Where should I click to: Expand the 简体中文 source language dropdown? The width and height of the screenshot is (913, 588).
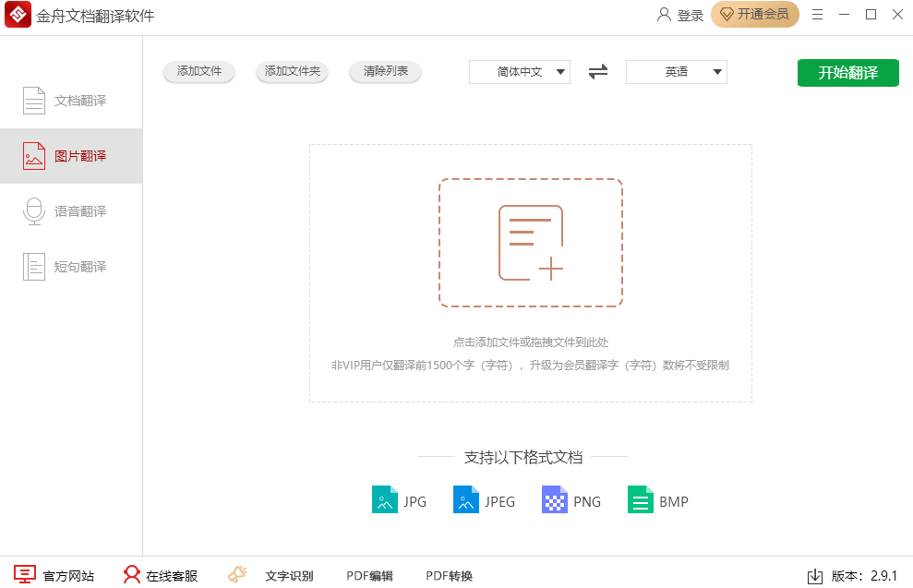click(x=520, y=72)
